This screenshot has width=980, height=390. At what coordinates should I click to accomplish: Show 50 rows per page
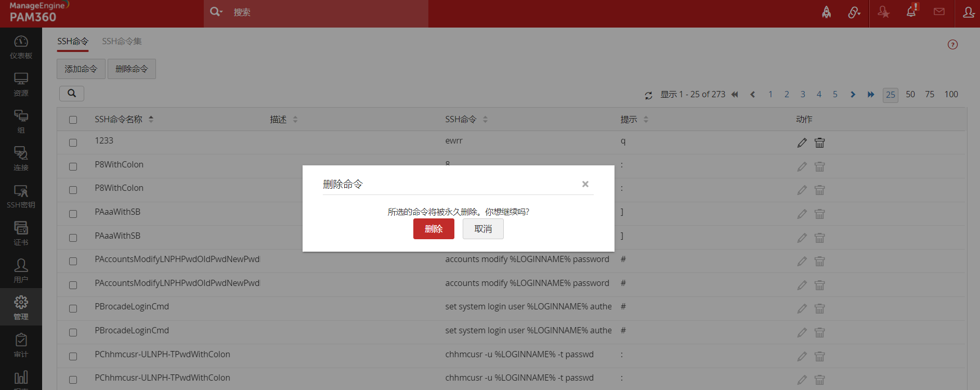pos(910,94)
